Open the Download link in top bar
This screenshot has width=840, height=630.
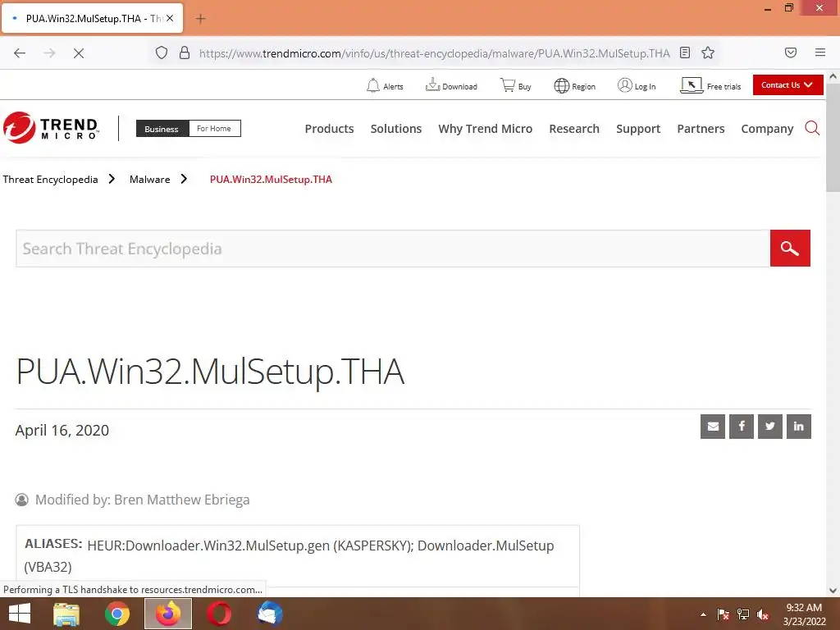[451, 85]
